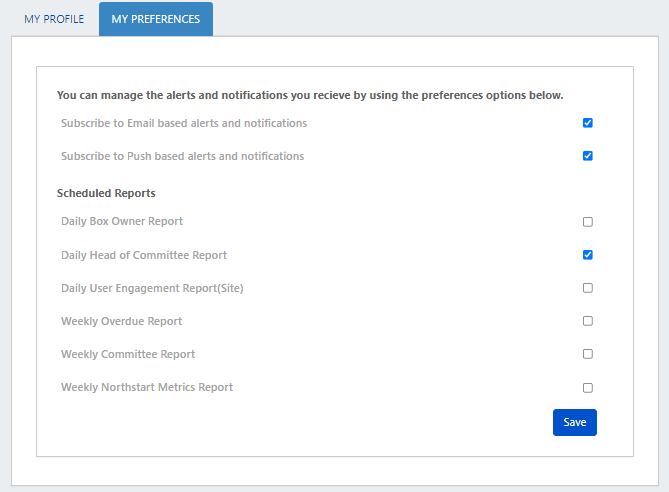Uncheck the Email based alerts subscription checkbox

pos(588,123)
